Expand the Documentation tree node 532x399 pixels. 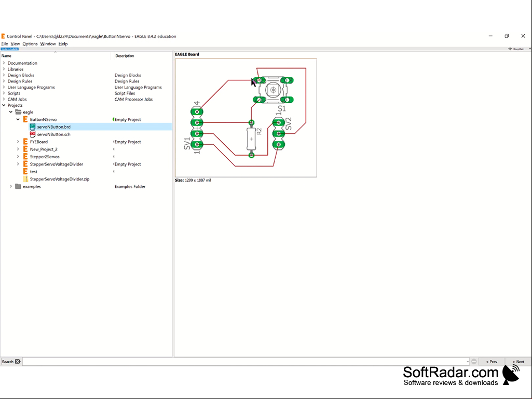(x=4, y=63)
